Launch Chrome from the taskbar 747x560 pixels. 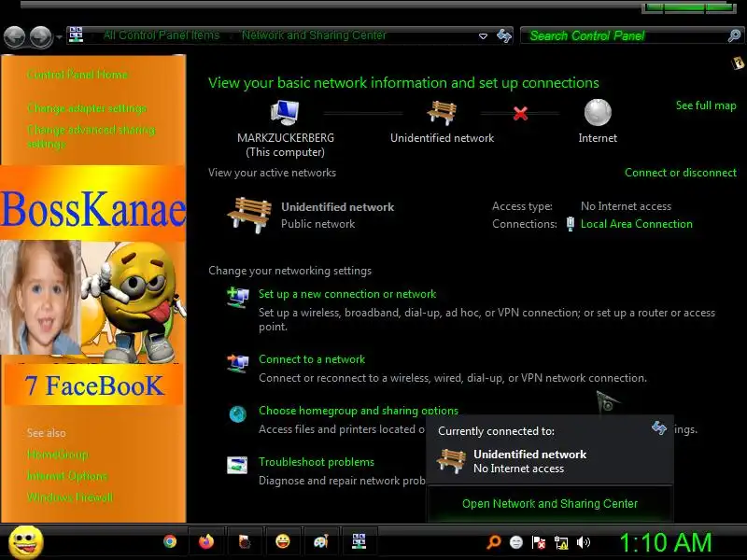click(170, 542)
